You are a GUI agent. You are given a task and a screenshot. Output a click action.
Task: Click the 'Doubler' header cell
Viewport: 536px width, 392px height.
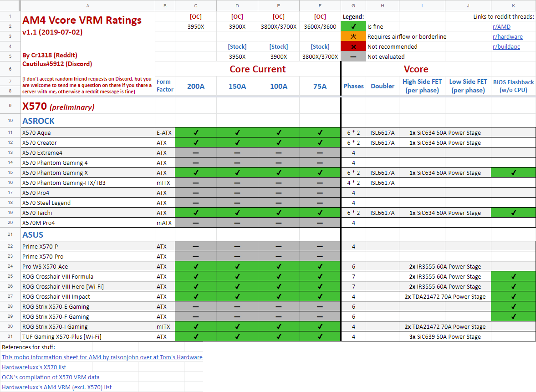383,86
